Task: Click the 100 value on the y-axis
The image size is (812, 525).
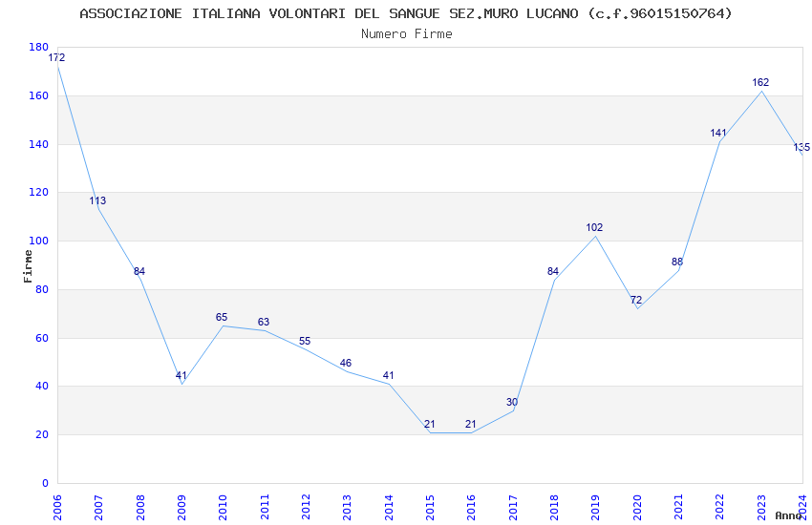Action: [x=37, y=241]
